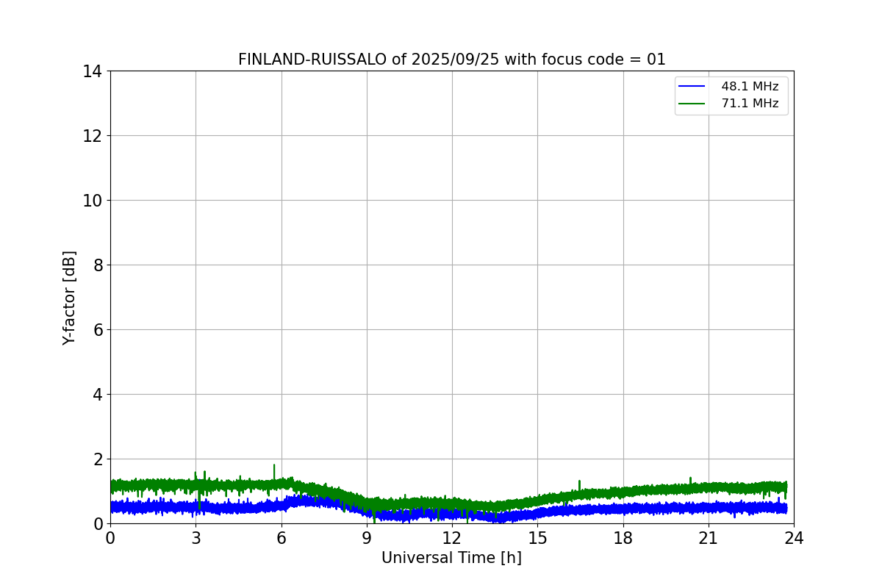Click y-axis tick label 12
Viewport: 882px width, 588px height.
93,136
